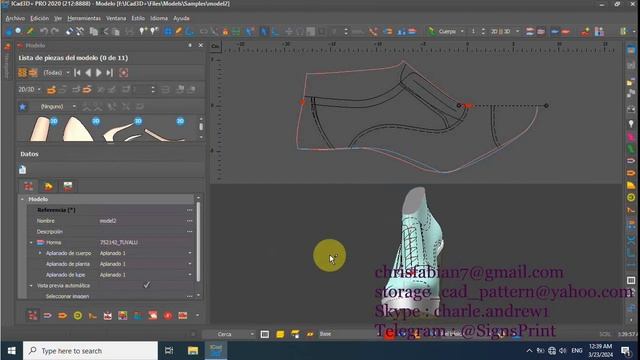
Task: Click the Redo arrow in the top toolbar
Action: 55,31
